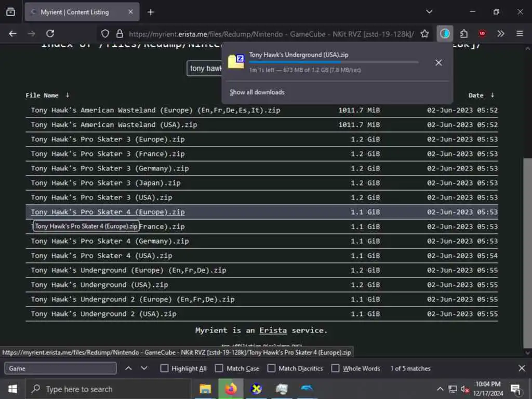Open tracking protection shield icon
The width and height of the screenshot is (532, 399).
click(x=105, y=34)
